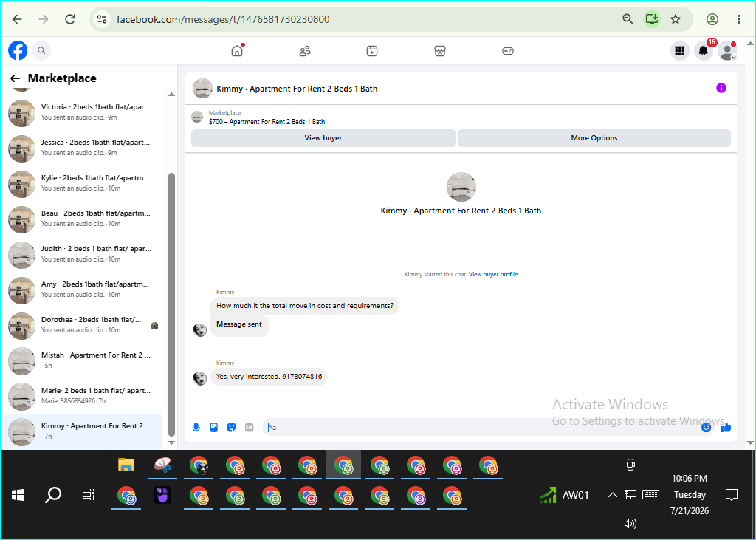The width and height of the screenshot is (756, 540).
Task: Show hidden system tray icons chevron
Action: (x=612, y=495)
